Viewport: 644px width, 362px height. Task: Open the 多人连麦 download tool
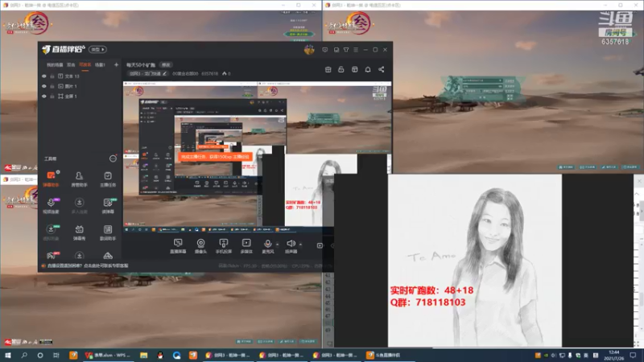coord(79,206)
